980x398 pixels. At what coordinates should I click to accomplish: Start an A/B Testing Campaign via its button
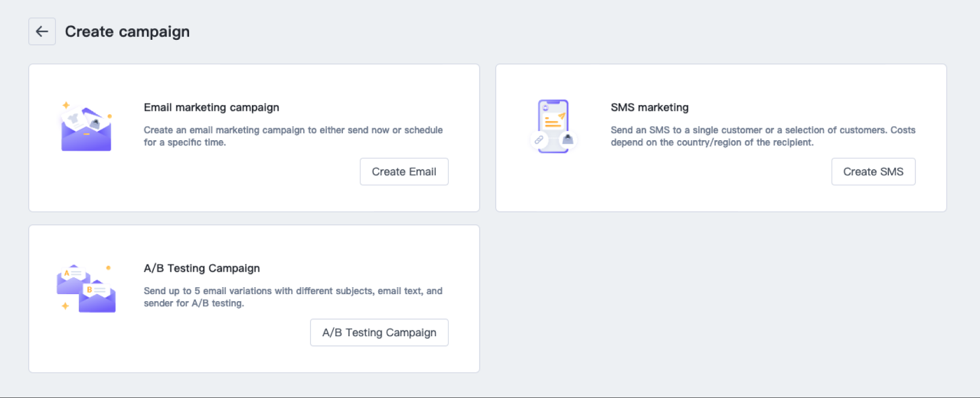click(379, 333)
